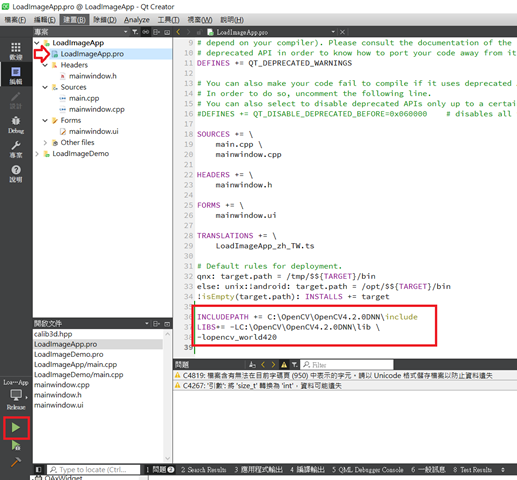Close the Projects side panel

167,32
